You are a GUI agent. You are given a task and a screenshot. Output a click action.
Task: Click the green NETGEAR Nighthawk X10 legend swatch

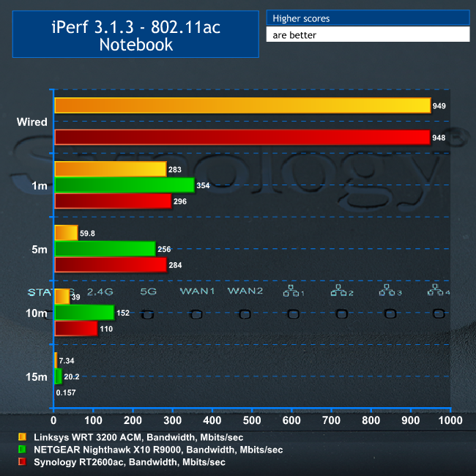22,450
